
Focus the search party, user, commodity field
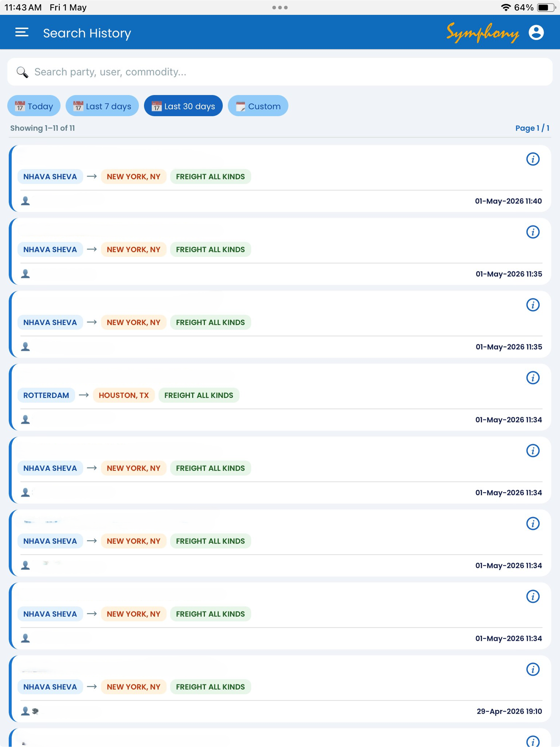[x=280, y=72]
